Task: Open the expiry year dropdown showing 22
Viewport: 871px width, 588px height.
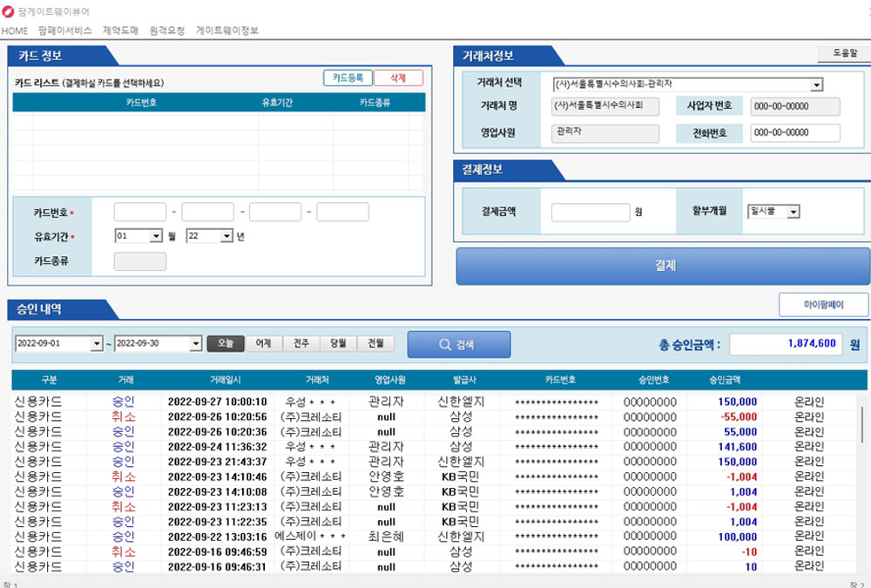Action: (226, 236)
